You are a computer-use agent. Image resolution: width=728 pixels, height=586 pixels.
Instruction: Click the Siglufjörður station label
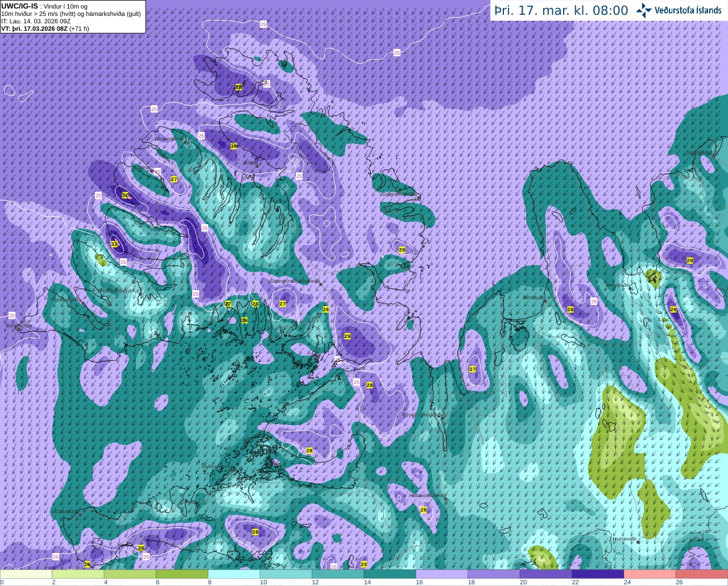pos(700,152)
